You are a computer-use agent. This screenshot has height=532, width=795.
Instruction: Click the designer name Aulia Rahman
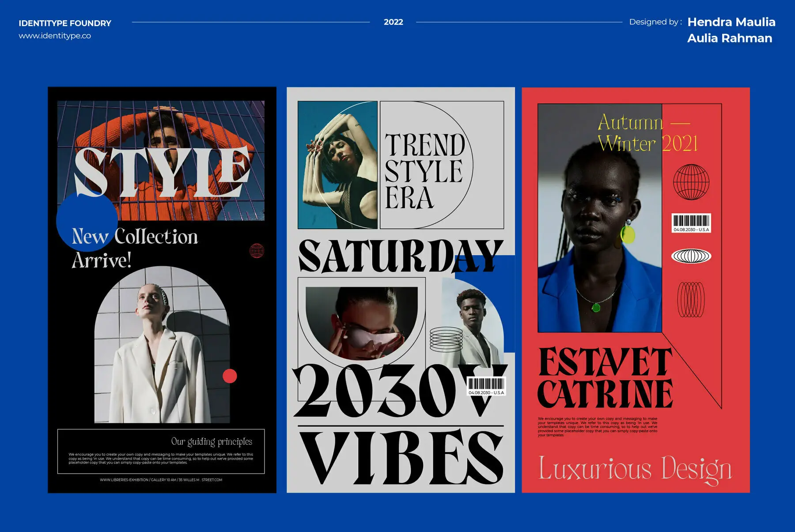tap(730, 38)
